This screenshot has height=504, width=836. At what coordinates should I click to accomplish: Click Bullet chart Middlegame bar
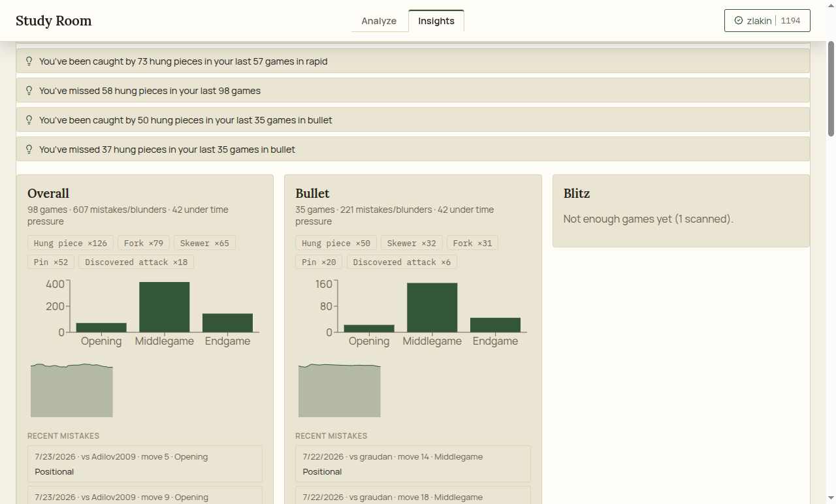(x=432, y=307)
